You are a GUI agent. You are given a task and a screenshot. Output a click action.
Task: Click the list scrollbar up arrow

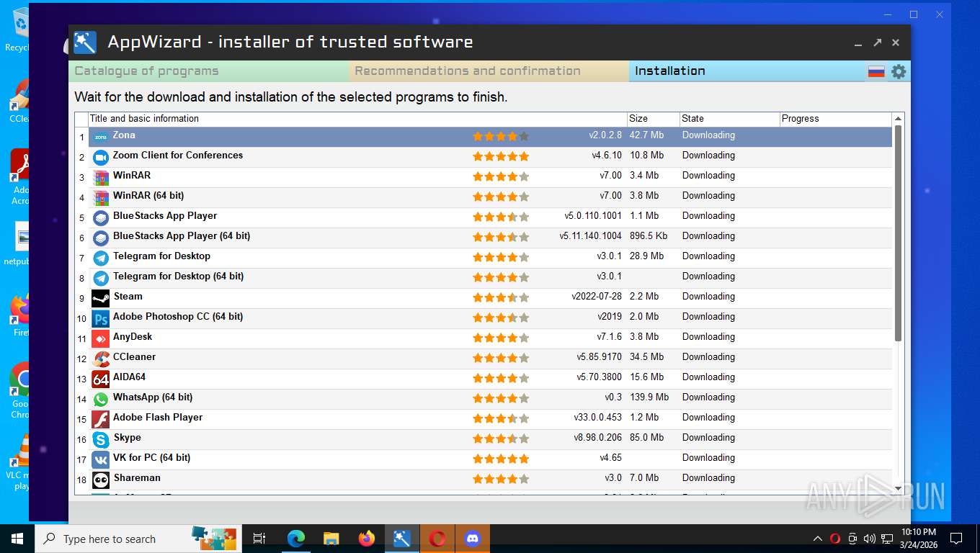pos(898,119)
